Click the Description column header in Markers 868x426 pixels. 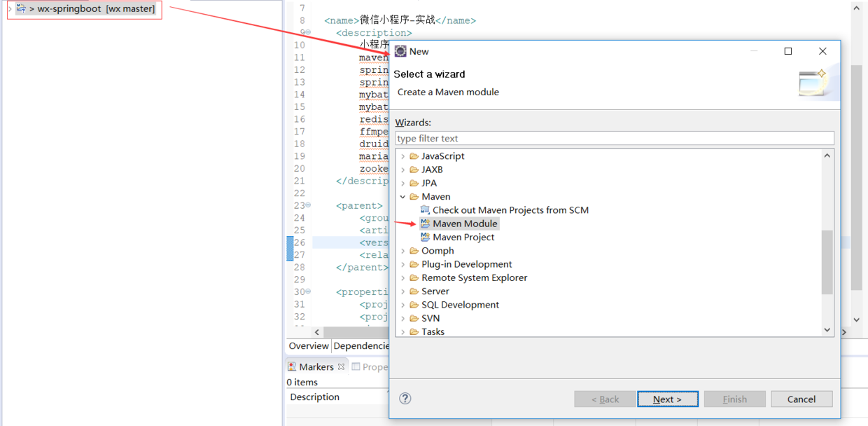click(315, 397)
